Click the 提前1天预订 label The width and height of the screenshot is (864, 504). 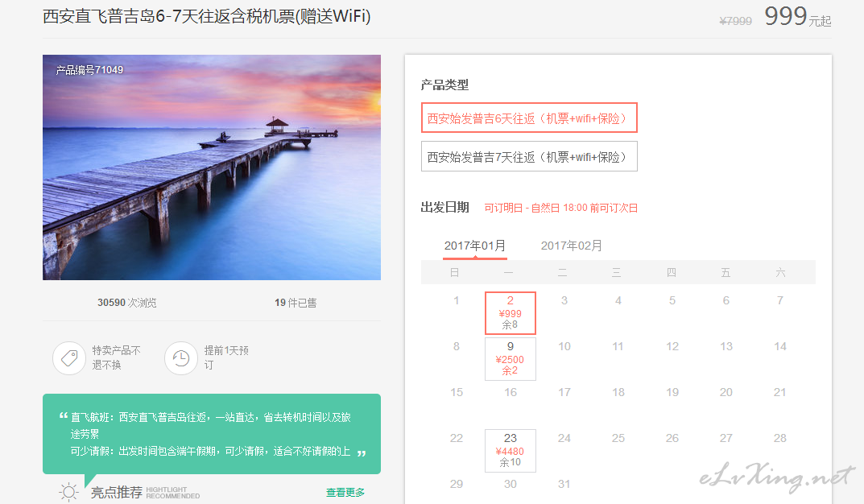(x=226, y=357)
